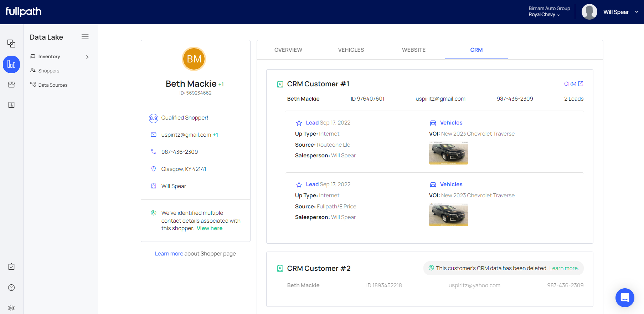Open the Data Lake bar chart sidebar icon
The image size is (644, 314).
tap(11, 65)
